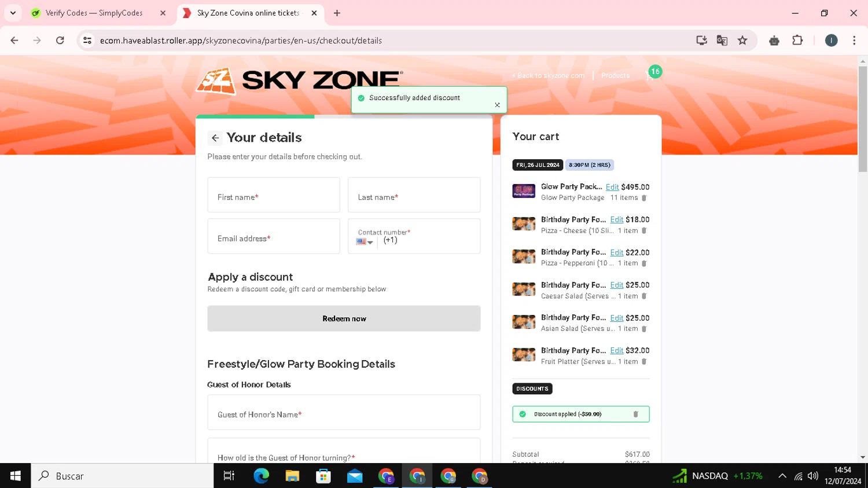This screenshot has height=488, width=868.
Task: Click the First name input field
Action: point(274,195)
